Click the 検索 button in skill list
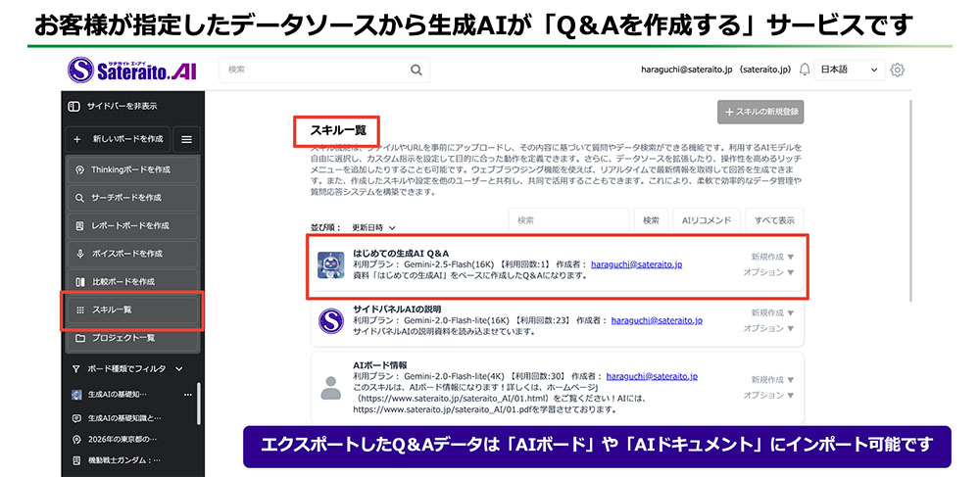The image size is (980, 477). [652, 220]
